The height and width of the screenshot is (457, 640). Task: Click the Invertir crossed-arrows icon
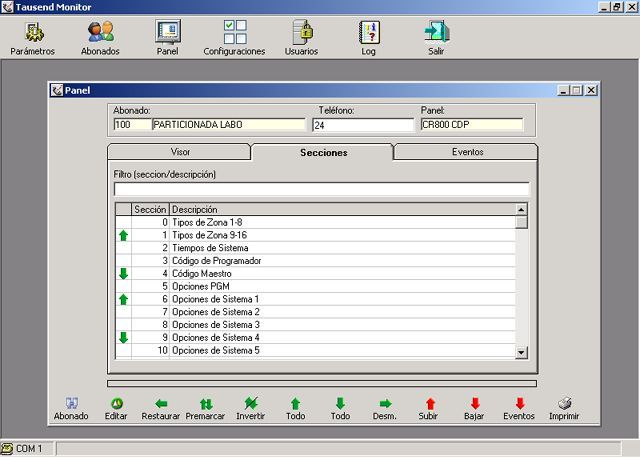point(251,404)
